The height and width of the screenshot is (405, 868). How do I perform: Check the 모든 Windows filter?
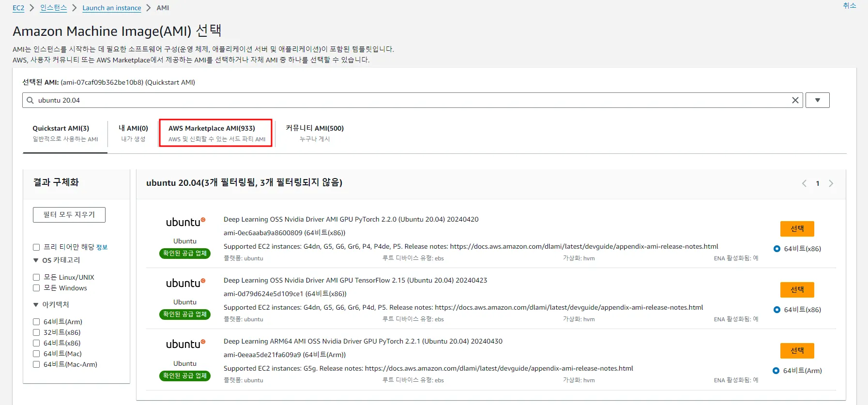36,288
